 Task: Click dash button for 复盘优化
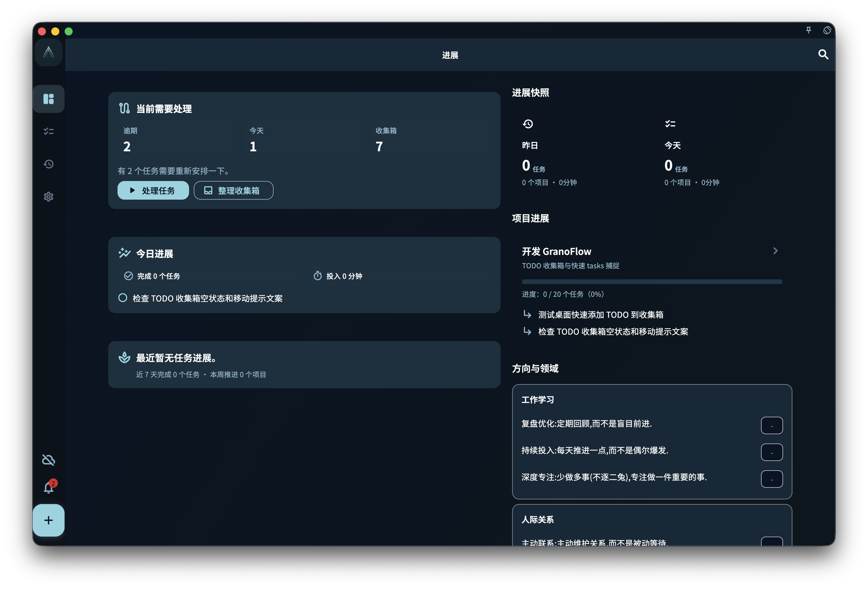tap(772, 425)
